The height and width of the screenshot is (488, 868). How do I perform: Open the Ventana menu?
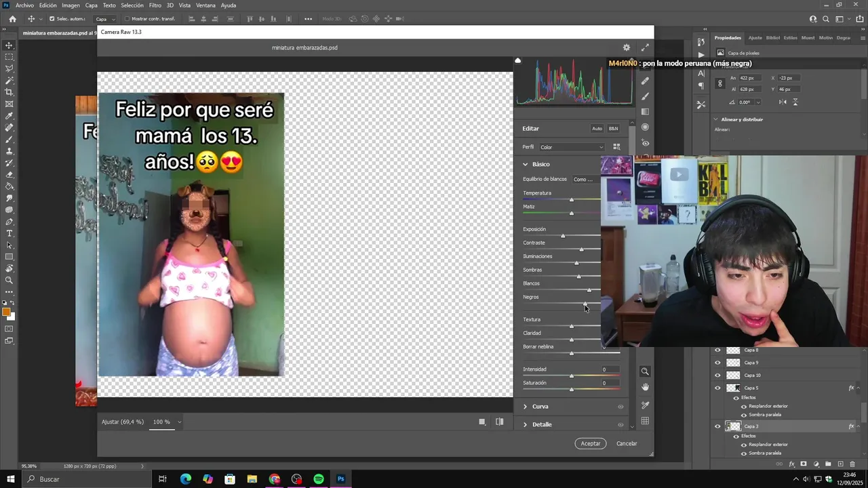coord(205,5)
